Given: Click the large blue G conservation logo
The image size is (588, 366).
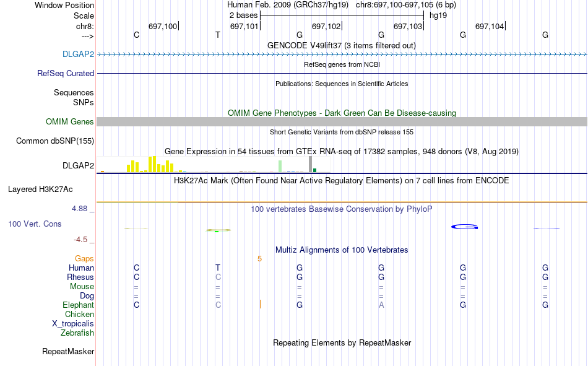Looking at the screenshot, I should pyautogui.click(x=464, y=227).
